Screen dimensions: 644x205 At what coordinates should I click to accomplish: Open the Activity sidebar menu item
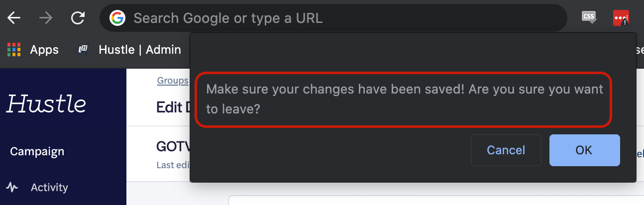tap(49, 188)
